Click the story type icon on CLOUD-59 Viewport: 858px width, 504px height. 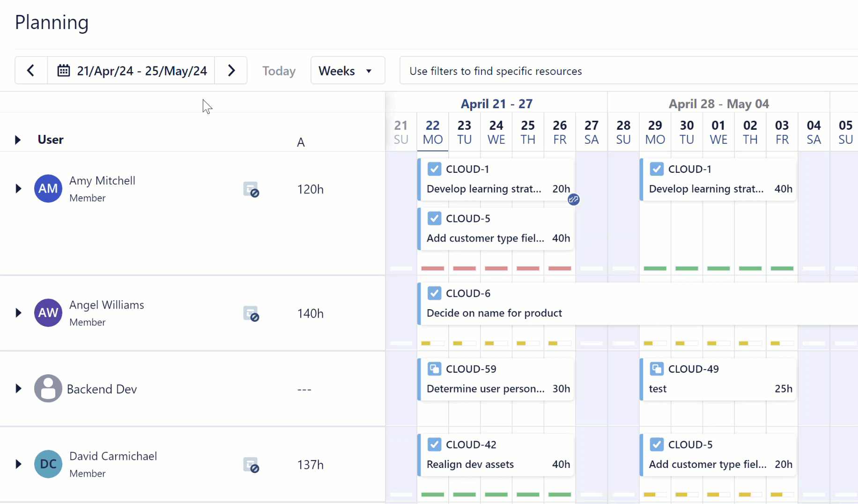434,369
